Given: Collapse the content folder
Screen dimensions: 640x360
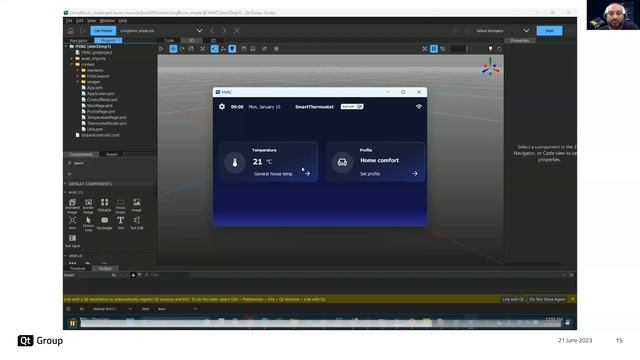Looking at the screenshot, I should [72, 64].
